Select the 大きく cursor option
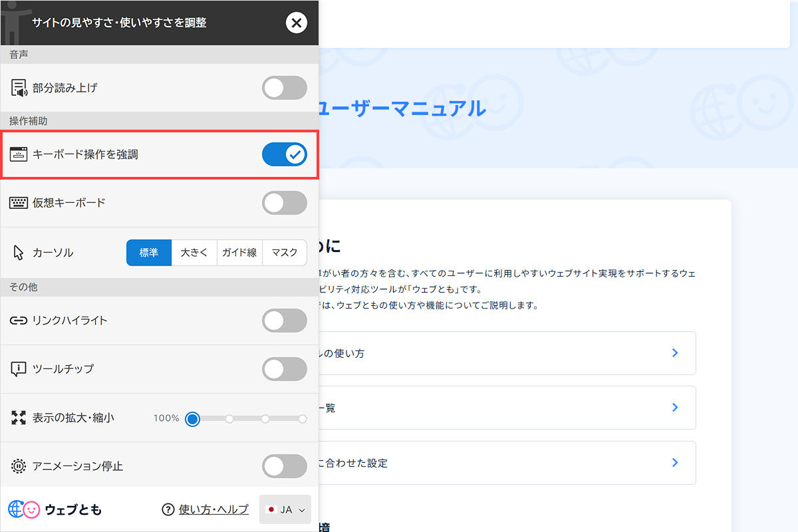 [x=194, y=253]
